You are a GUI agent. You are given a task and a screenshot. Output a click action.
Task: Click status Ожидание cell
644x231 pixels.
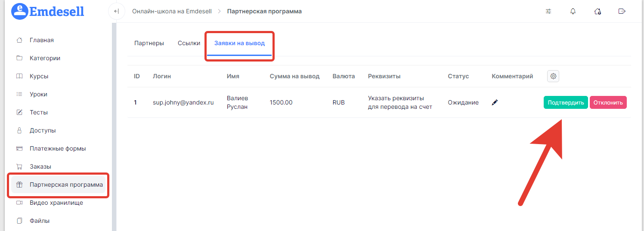point(463,102)
